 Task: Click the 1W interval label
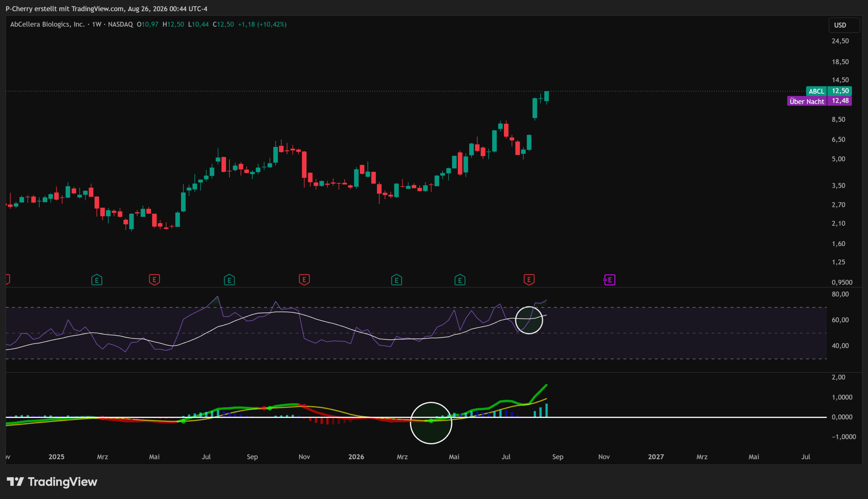point(97,24)
